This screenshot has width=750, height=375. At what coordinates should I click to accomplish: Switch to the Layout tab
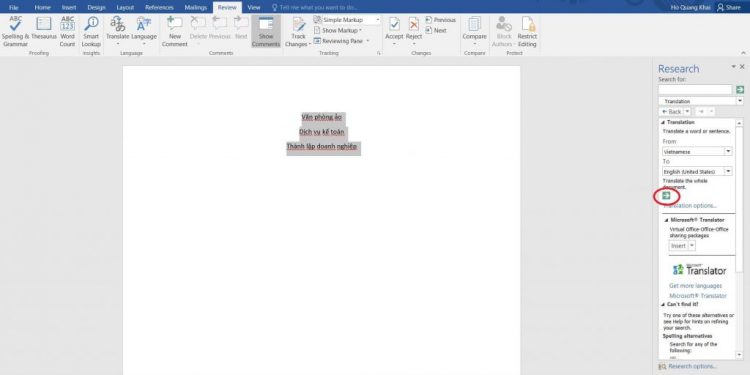pyautogui.click(x=125, y=8)
